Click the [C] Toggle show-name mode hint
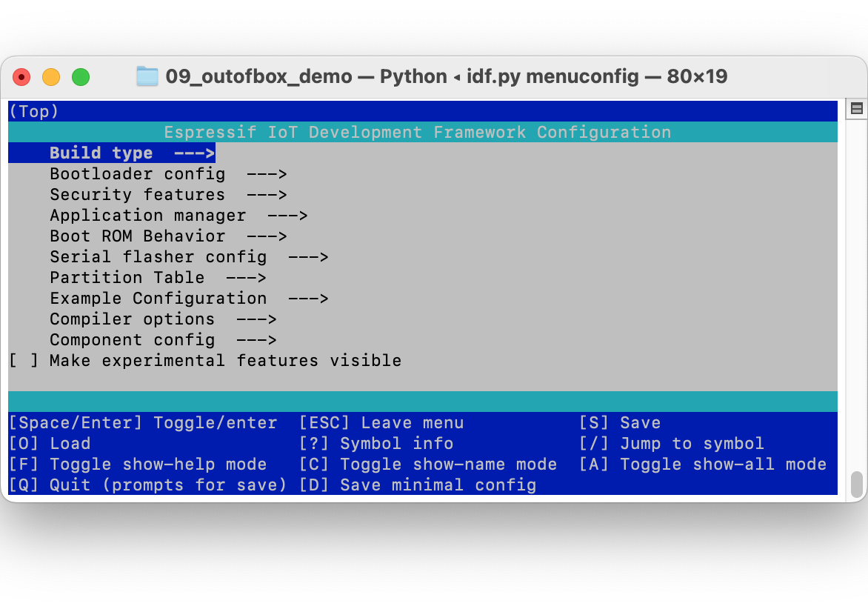Screen dimensions: 868x612 click(x=428, y=465)
